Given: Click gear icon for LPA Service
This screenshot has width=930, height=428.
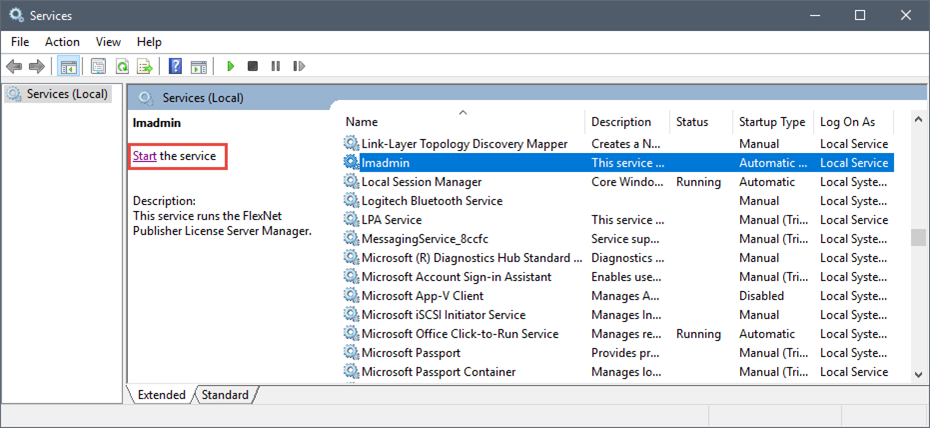Looking at the screenshot, I should (352, 219).
